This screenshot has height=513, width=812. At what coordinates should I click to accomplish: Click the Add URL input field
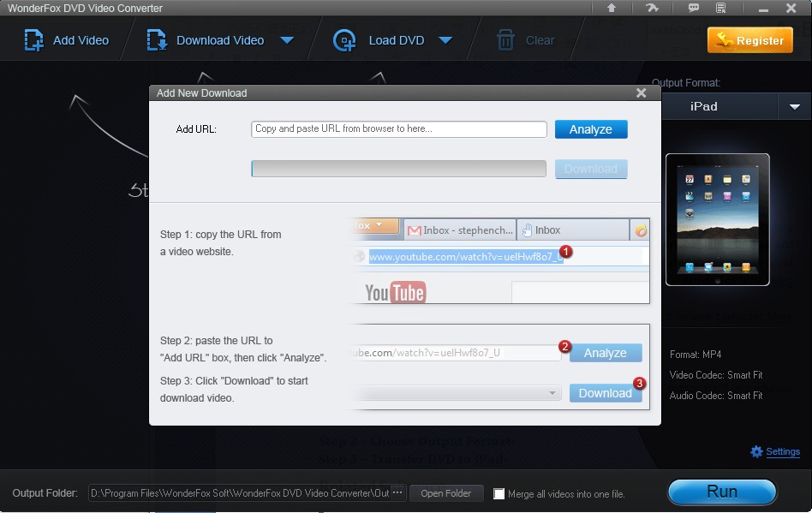click(399, 129)
